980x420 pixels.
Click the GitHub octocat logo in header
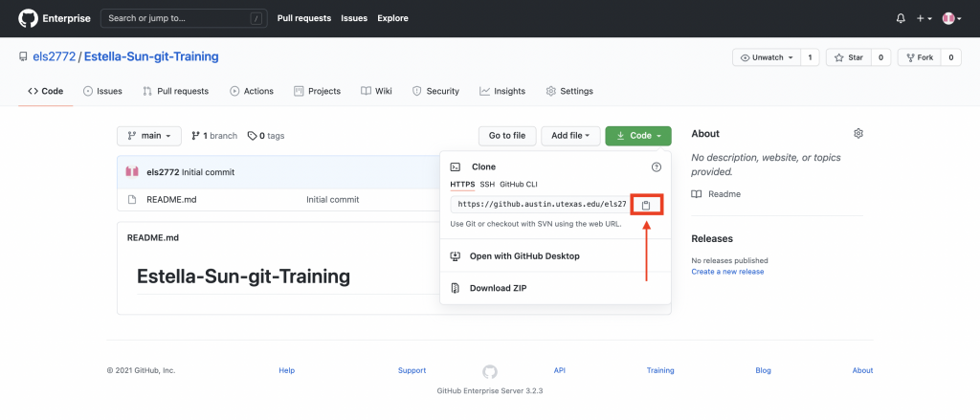click(x=28, y=18)
